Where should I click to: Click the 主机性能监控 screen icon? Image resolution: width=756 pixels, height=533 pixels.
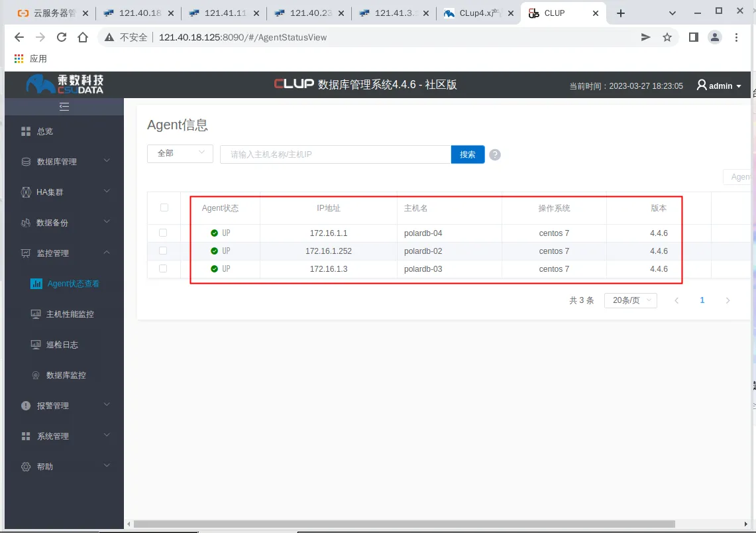[36, 314]
